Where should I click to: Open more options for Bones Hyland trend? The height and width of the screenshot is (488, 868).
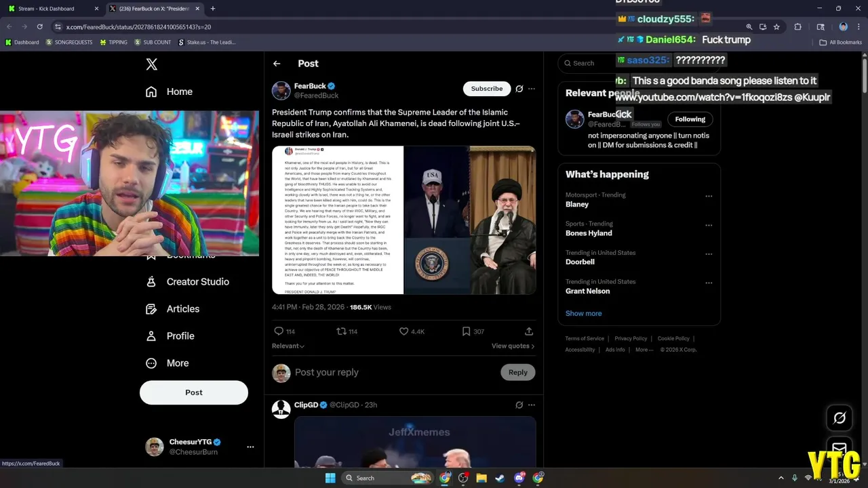click(709, 225)
